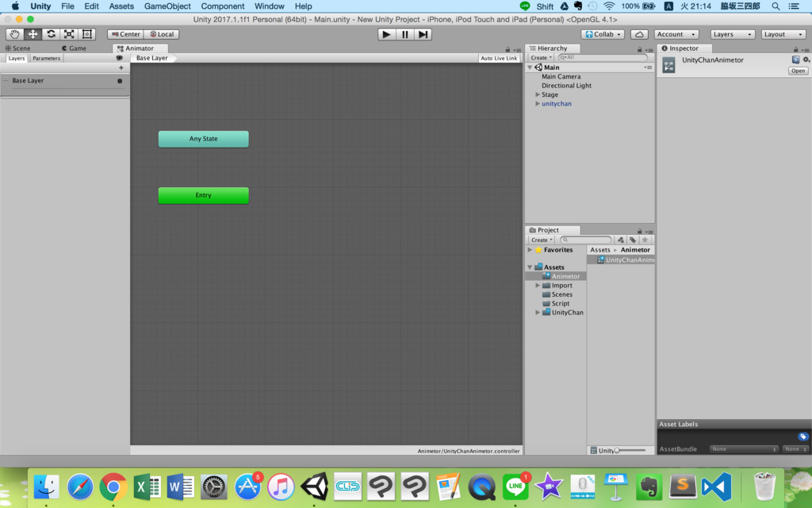Select Main Camera in Hierarchy
Screen dimensions: 812x508
point(561,76)
